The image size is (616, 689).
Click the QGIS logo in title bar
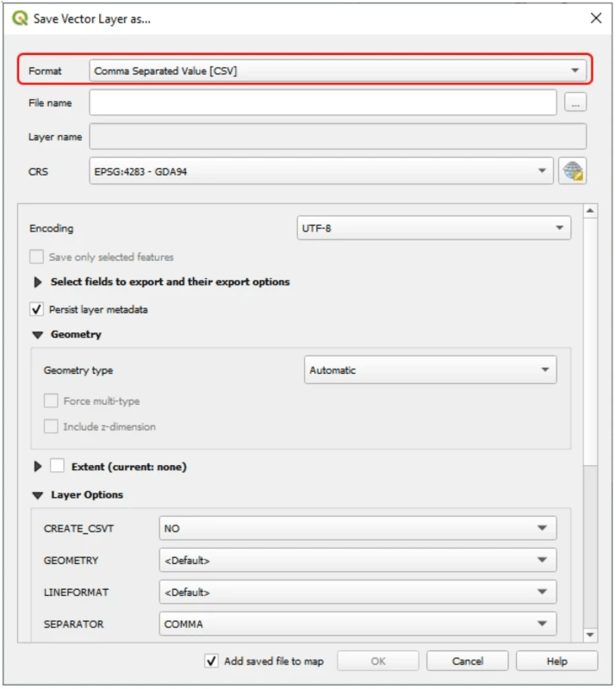(x=20, y=18)
